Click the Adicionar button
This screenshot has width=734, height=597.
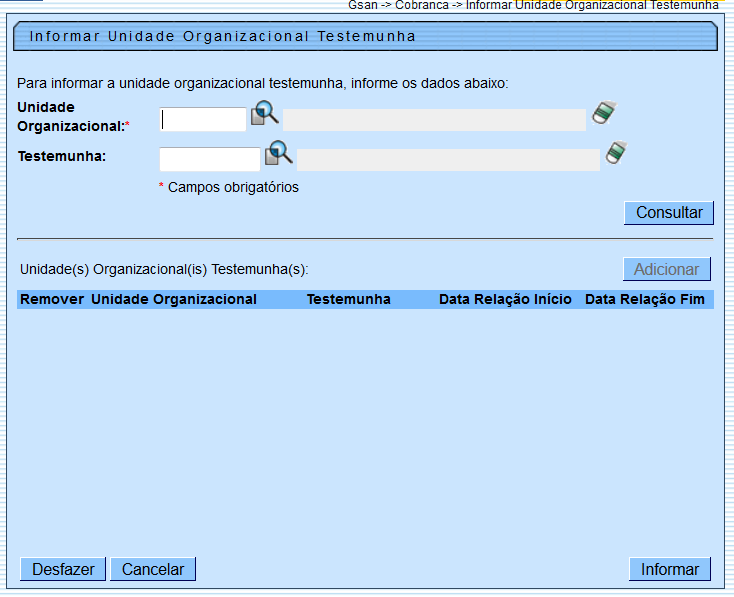[x=666, y=269]
